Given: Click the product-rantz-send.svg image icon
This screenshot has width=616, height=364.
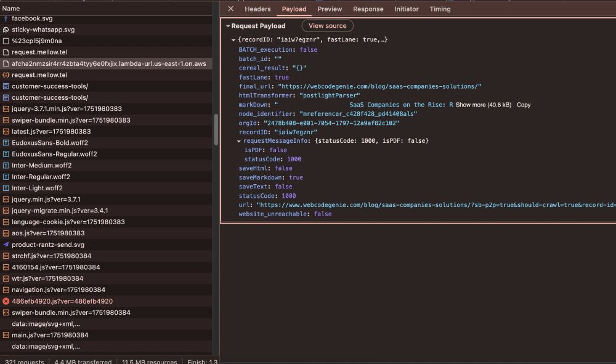Looking at the screenshot, I should 6,245.
